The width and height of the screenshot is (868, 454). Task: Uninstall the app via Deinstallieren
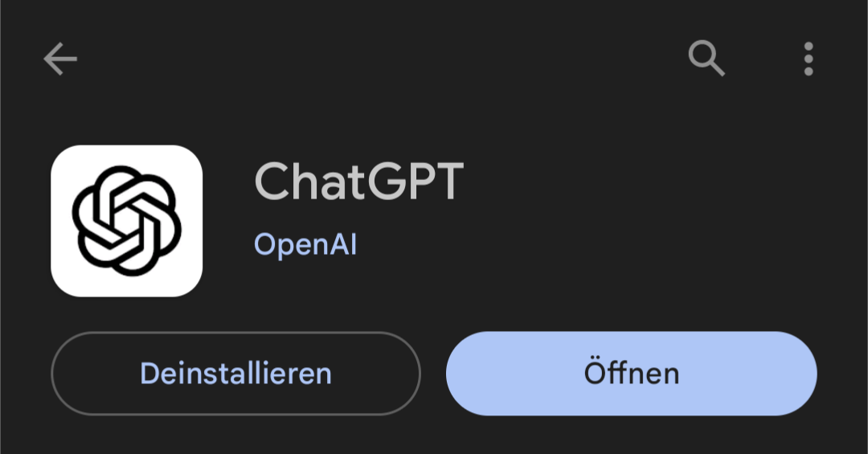tap(235, 373)
